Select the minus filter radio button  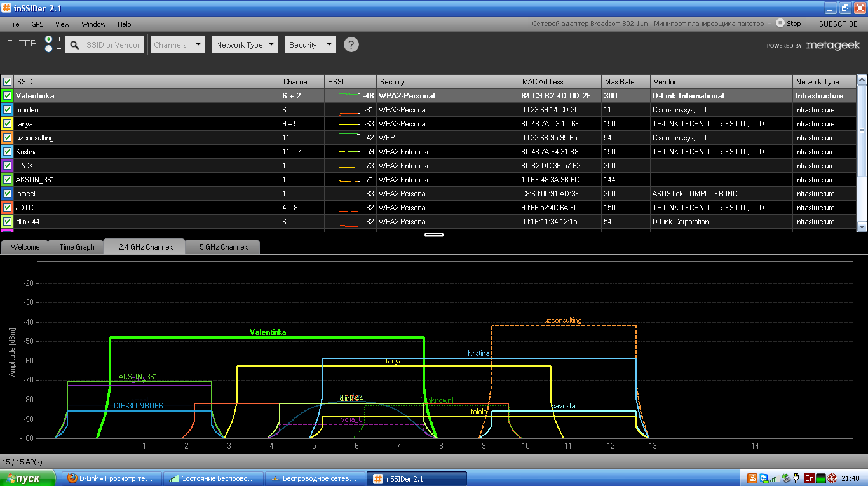coord(49,49)
